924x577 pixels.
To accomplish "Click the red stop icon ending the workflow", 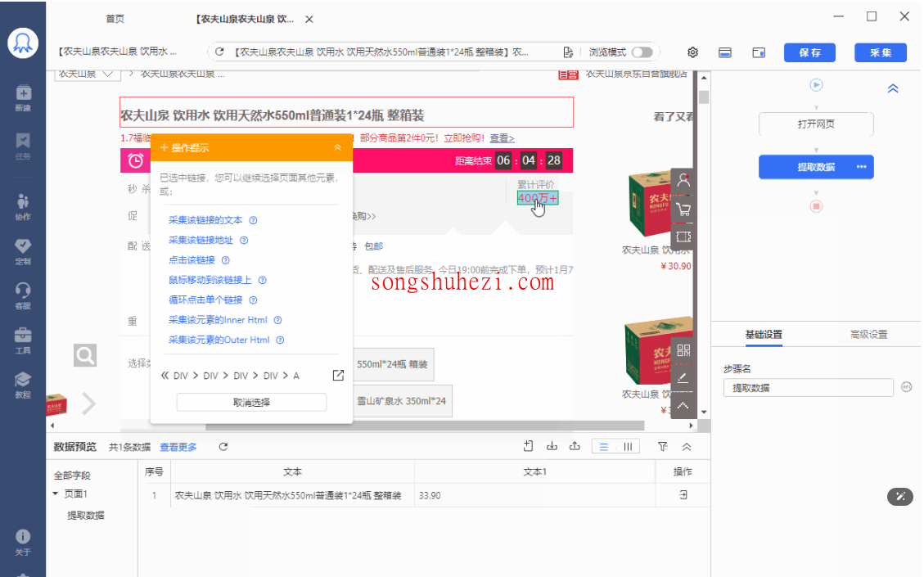I will tap(816, 206).
